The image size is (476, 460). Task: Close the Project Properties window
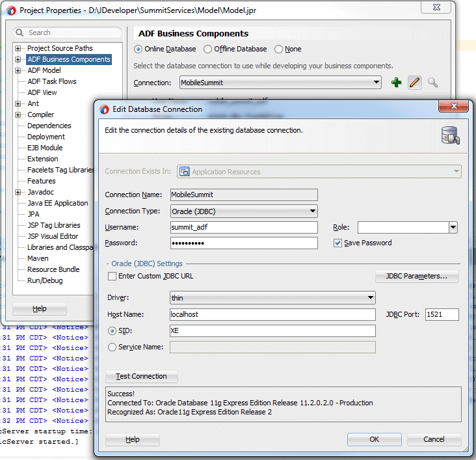436,7
